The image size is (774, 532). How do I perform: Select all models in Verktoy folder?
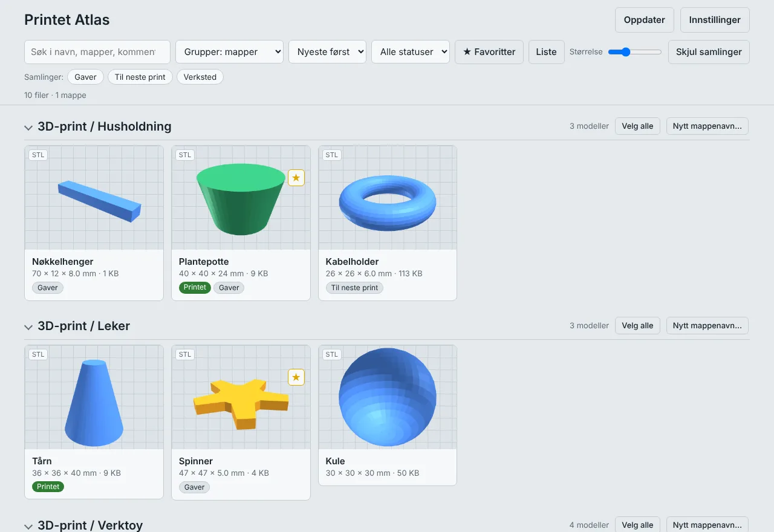tap(638, 525)
